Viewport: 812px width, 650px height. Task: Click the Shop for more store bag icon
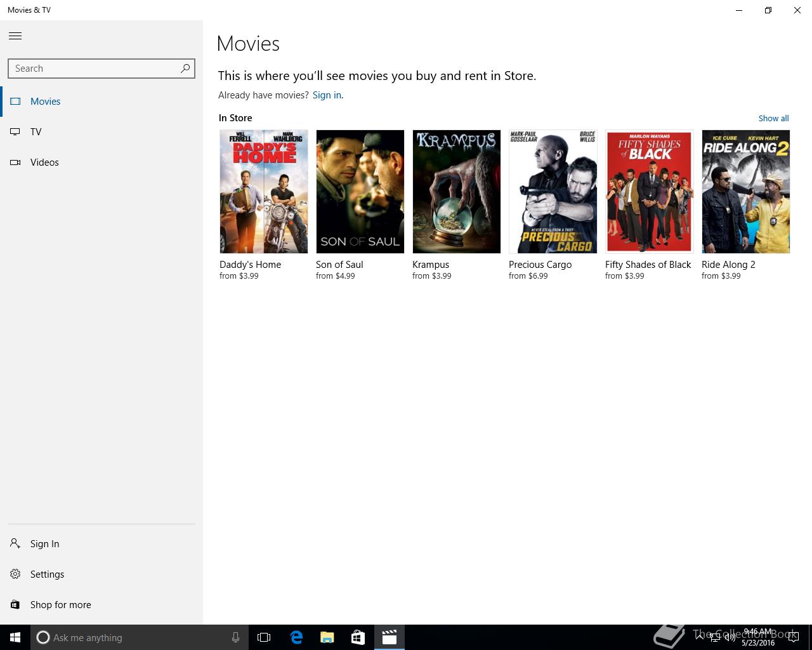tap(15, 604)
